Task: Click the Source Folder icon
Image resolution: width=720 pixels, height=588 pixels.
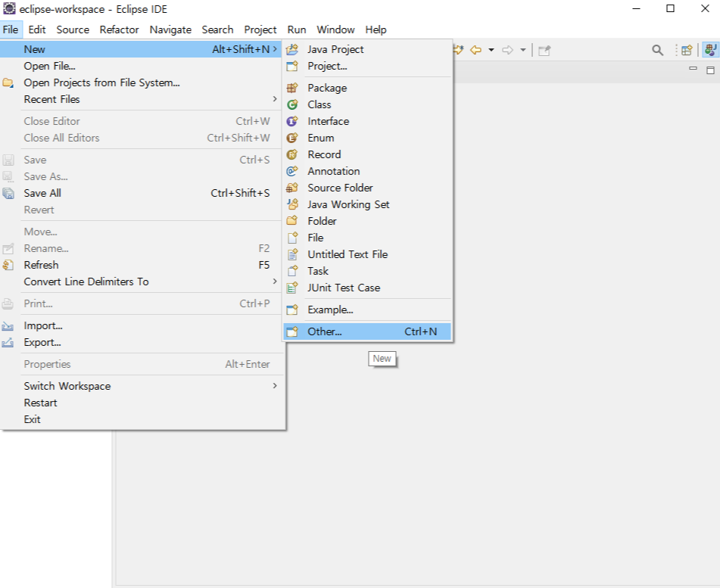Action: (292, 188)
